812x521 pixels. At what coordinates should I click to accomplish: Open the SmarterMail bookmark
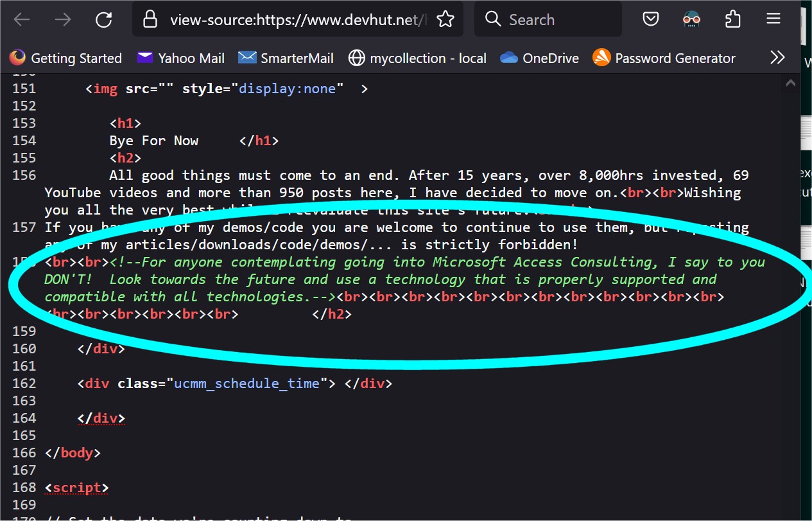[286, 58]
